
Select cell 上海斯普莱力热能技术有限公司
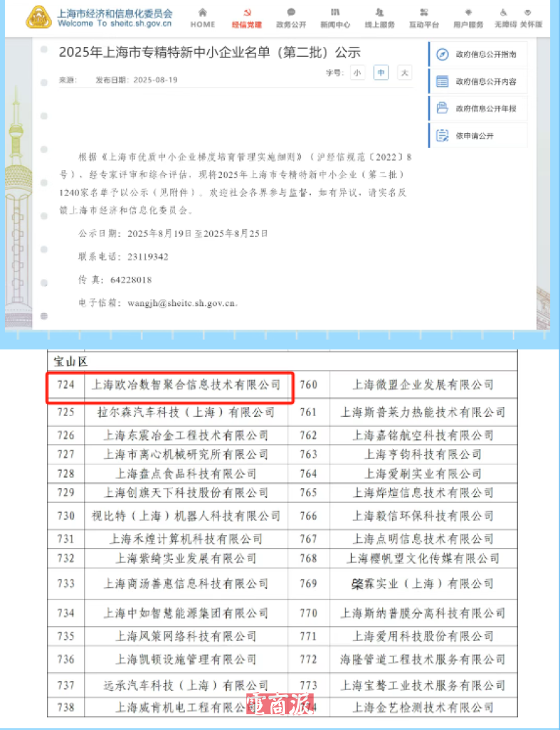(x=423, y=412)
